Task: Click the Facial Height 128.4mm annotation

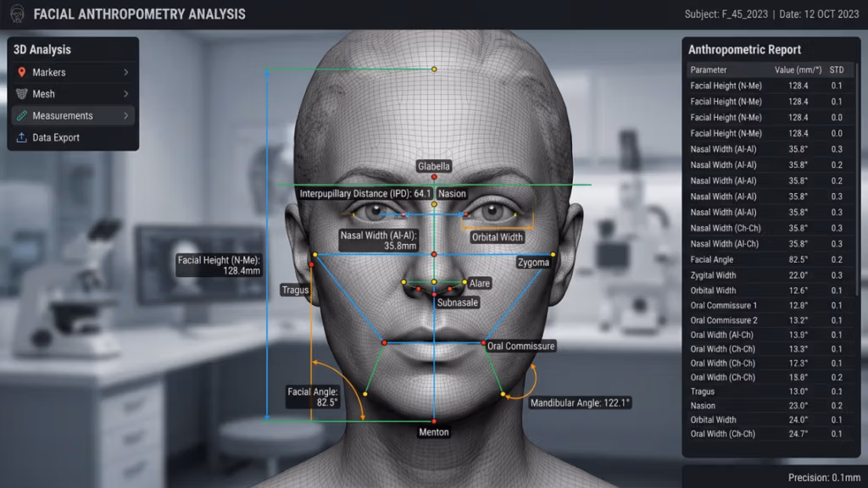Action: [x=220, y=265]
